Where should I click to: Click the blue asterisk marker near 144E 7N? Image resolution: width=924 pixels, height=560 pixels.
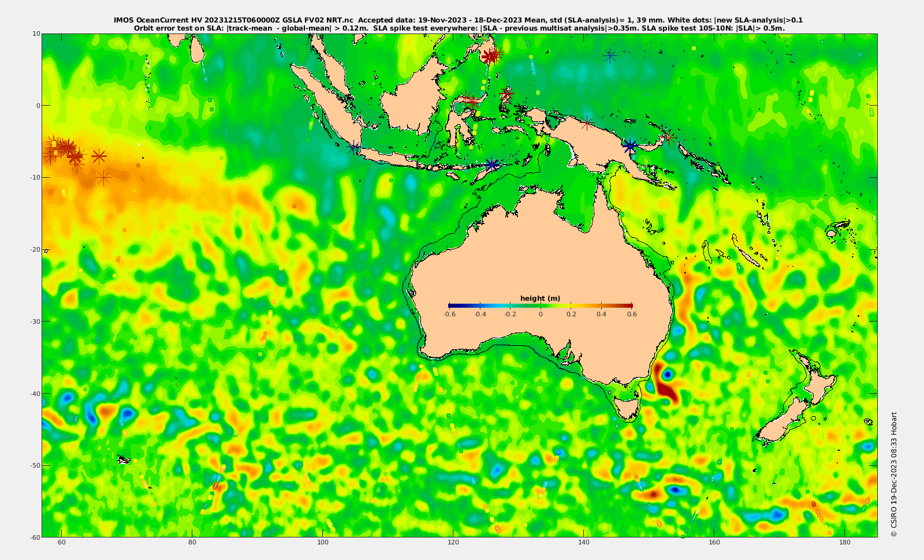[610, 56]
